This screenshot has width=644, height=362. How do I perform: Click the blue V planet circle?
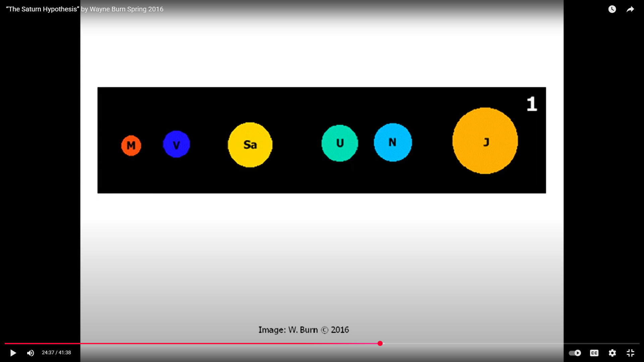tap(176, 144)
